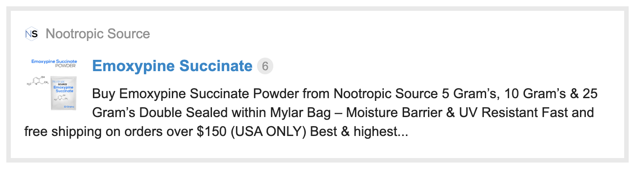Click the POWDER heading inside the thumbnail
This screenshot has height=172, width=644.
[65, 66]
